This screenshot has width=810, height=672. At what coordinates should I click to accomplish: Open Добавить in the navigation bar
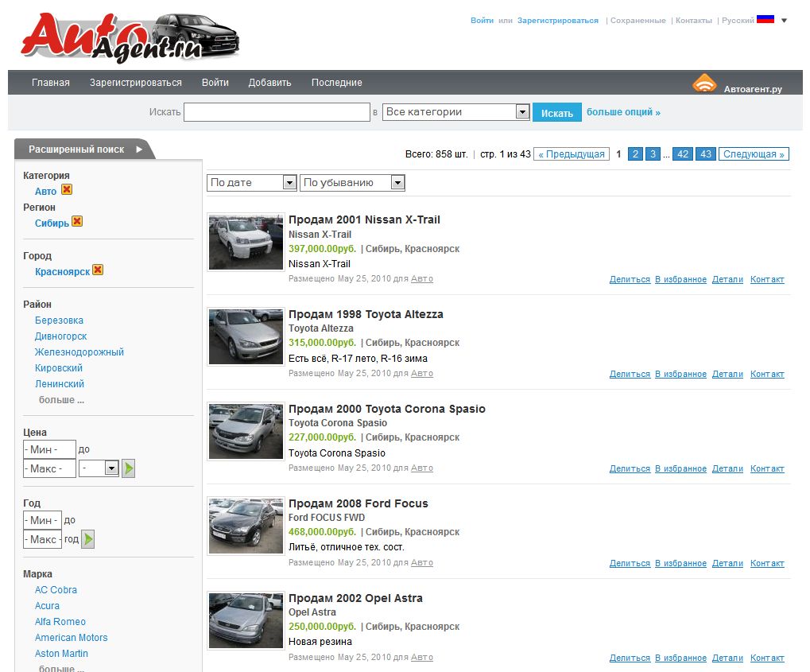click(x=269, y=83)
